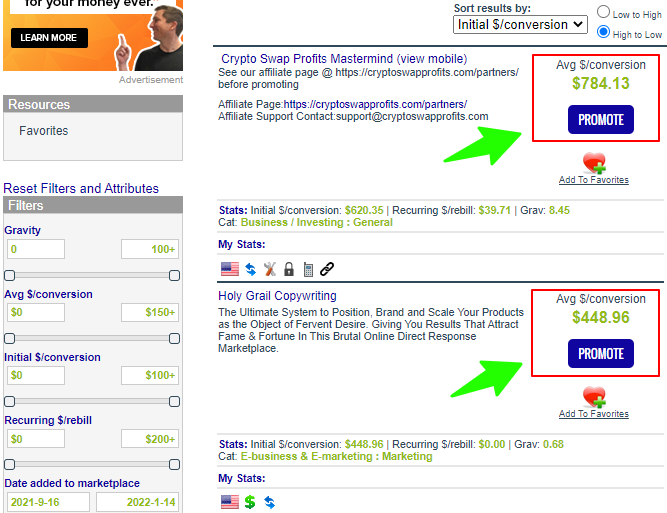Add Crypto Swap Profits to Favorites link
The width and height of the screenshot is (667, 513).
point(594,180)
